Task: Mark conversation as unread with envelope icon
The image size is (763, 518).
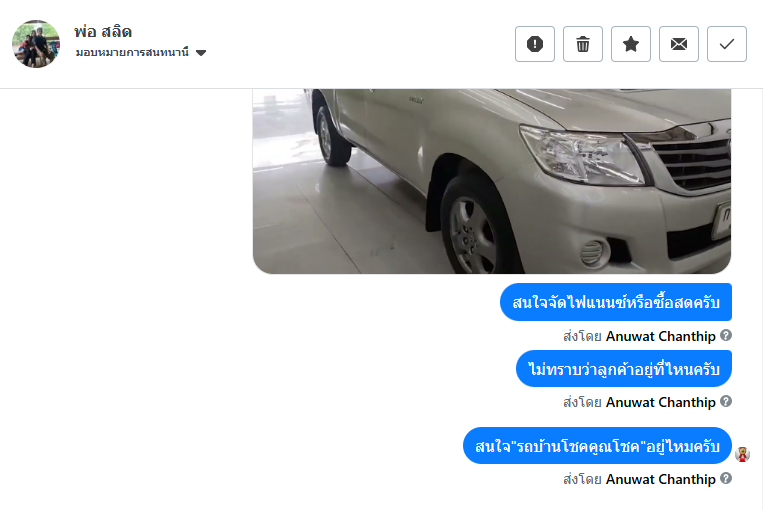Action: coord(679,44)
